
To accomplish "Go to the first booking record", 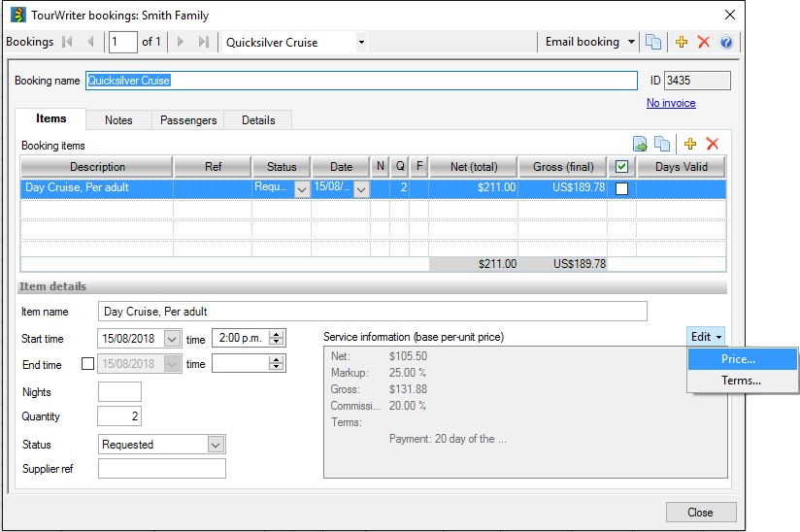I will 67,42.
